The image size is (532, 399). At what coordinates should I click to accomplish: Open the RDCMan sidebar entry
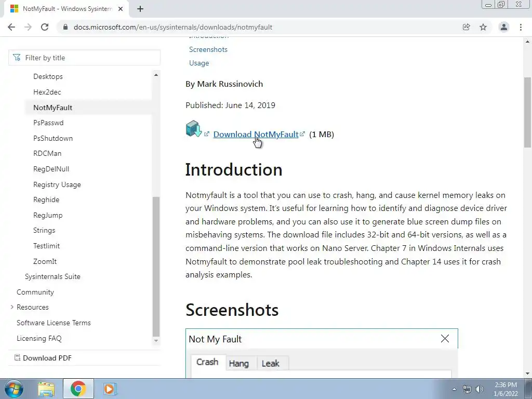click(x=47, y=153)
